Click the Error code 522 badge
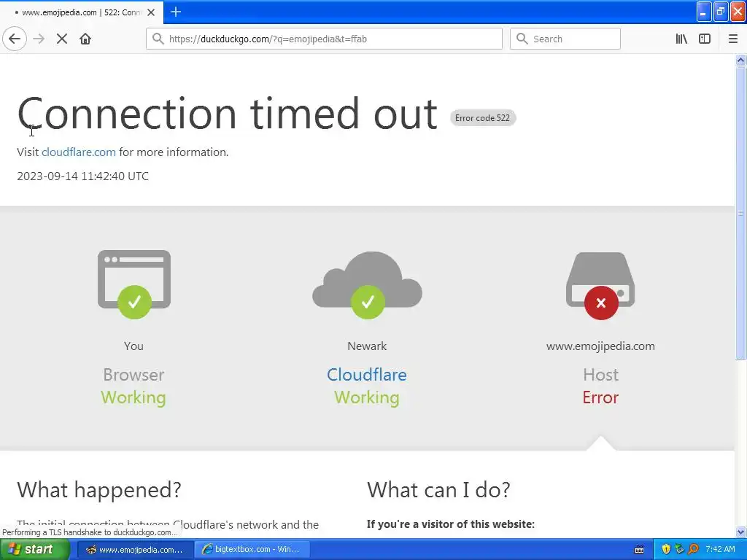Viewport: 747px width, 560px height. [483, 117]
